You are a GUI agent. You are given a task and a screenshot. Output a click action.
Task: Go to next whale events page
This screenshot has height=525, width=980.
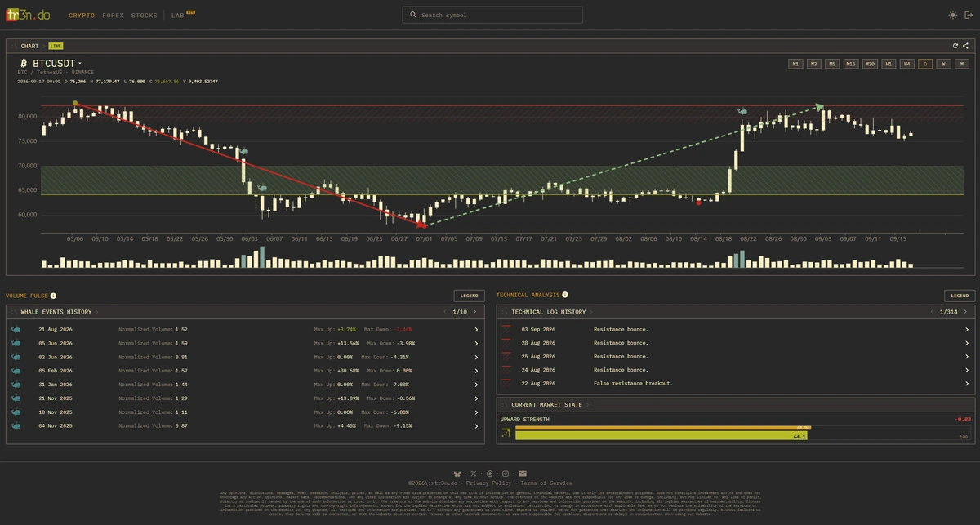coord(476,312)
